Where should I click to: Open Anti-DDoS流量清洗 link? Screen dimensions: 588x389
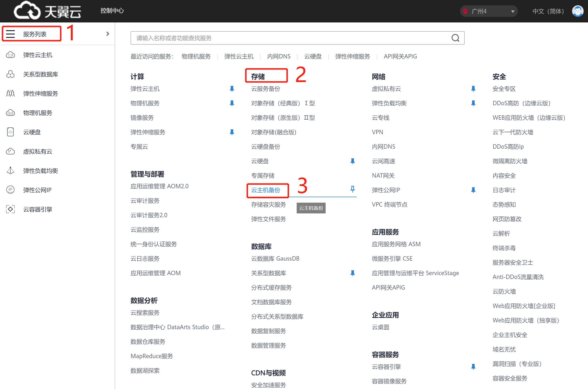pos(518,277)
